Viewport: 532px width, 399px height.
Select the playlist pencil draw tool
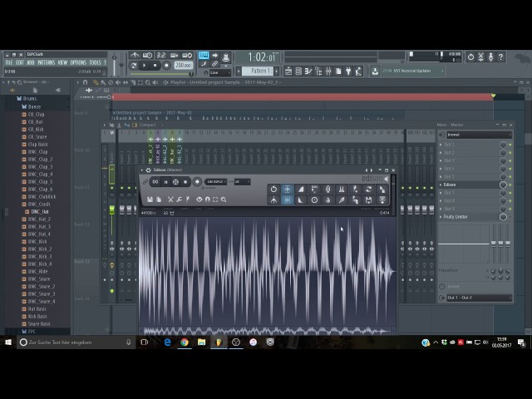pyautogui.click(x=96, y=82)
